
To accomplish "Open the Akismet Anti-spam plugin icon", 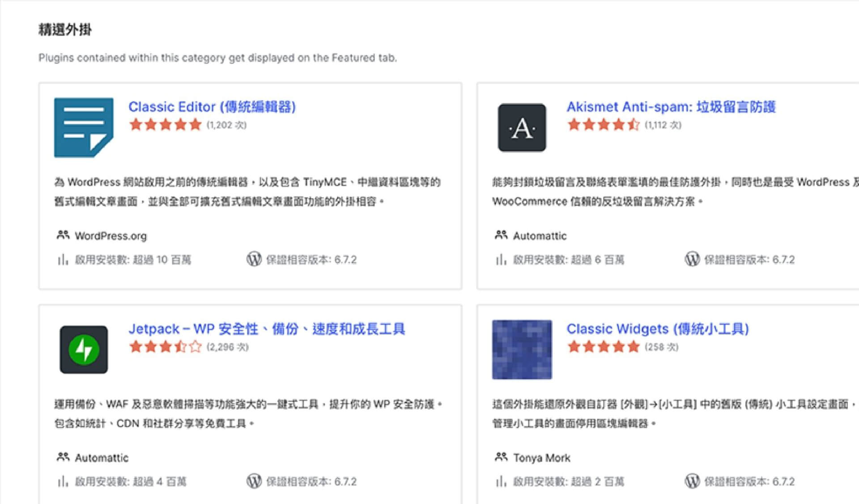I will (522, 127).
